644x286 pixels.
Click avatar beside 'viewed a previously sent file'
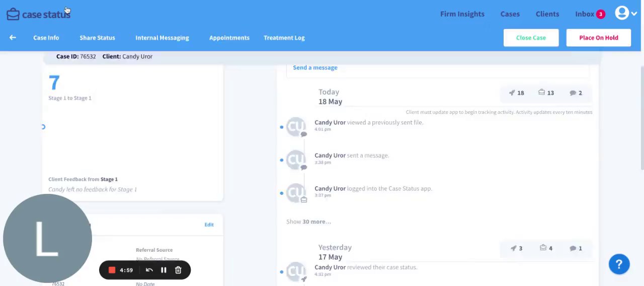[296, 126]
